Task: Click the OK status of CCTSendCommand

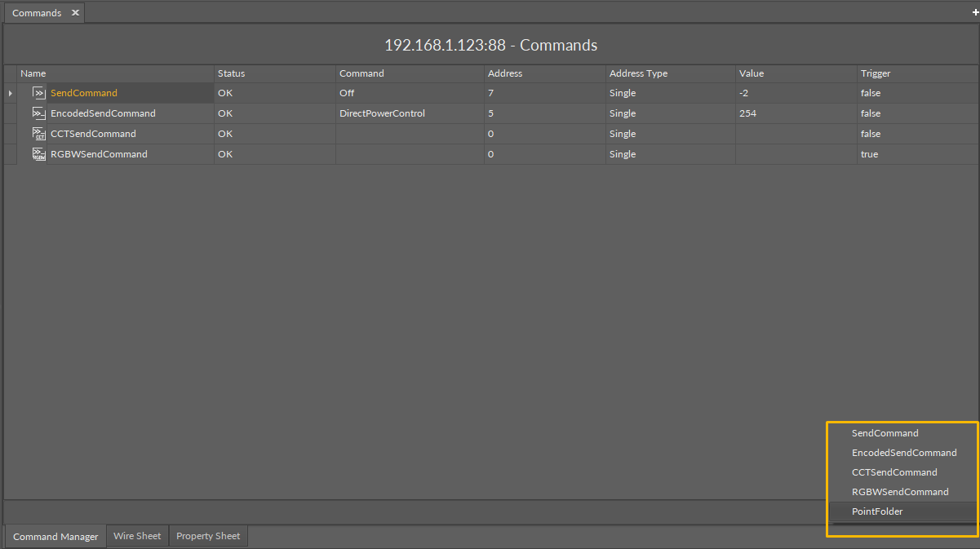Action: click(275, 134)
